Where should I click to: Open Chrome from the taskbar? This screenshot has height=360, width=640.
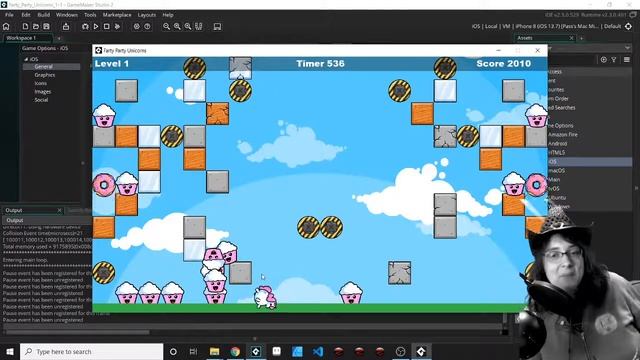(235, 351)
